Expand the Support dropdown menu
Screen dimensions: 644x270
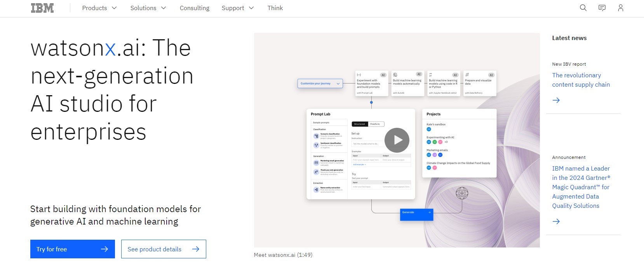[x=238, y=8]
